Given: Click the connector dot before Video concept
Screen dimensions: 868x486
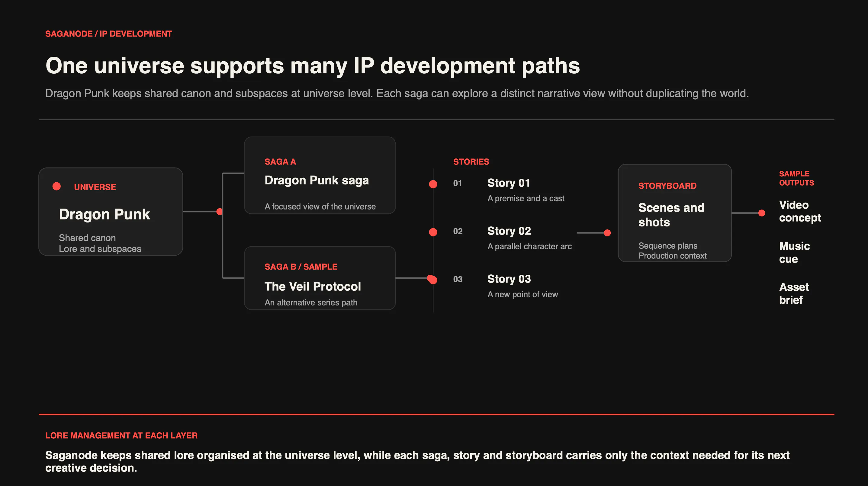Looking at the screenshot, I should tap(761, 213).
